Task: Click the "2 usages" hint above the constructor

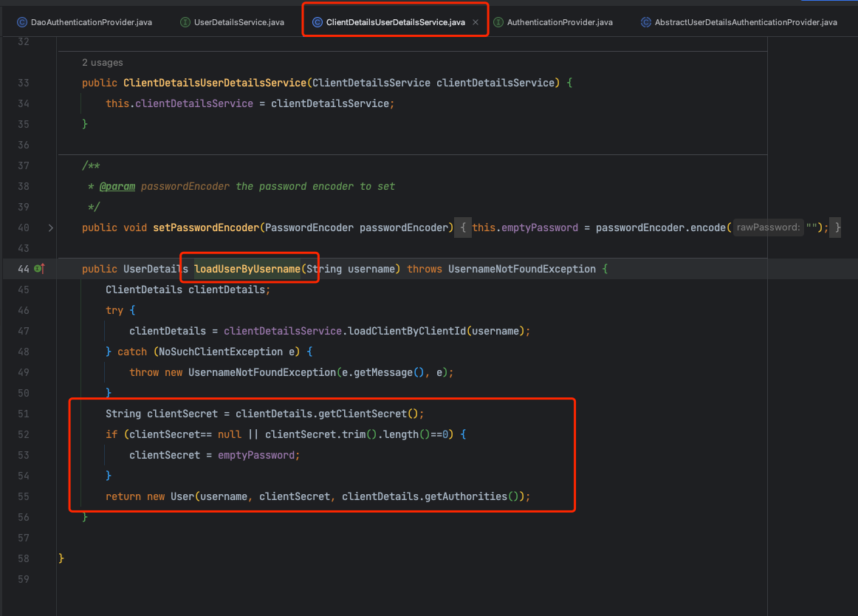Action: 103,63
